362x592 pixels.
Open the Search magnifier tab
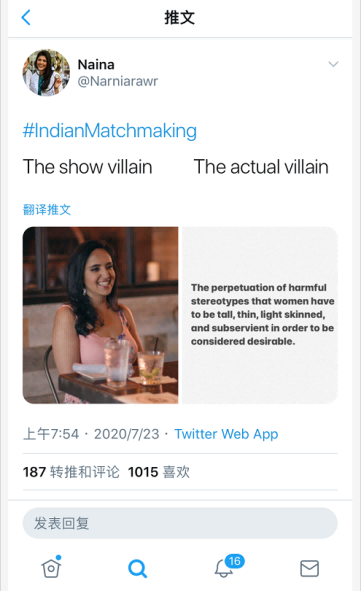137,568
